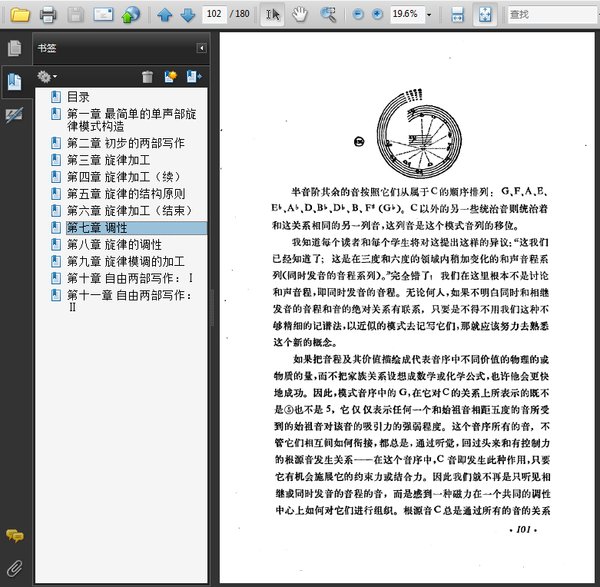This screenshot has height=587, width=600.
Task: Select bookmark 第三章 旋律加工
Action: click(x=108, y=160)
